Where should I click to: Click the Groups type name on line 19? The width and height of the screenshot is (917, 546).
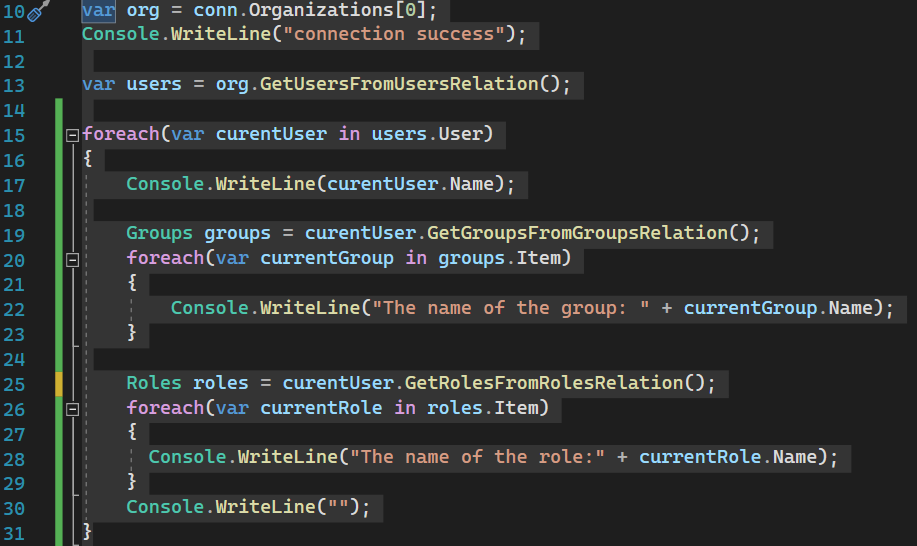(x=159, y=233)
